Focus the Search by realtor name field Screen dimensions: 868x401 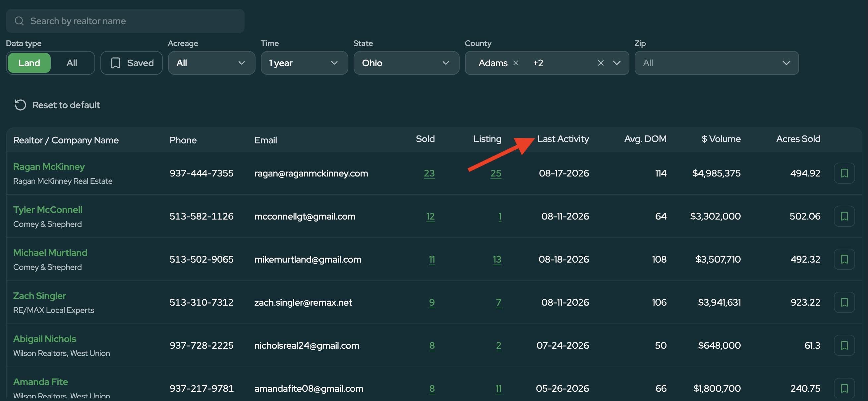[x=125, y=21]
